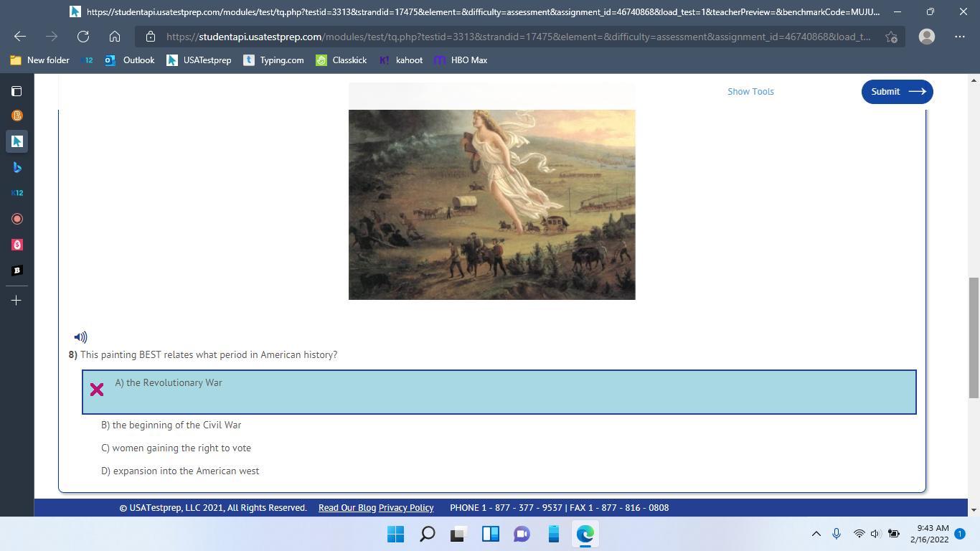The width and height of the screenshot is (980, 551).
Task: Open the K12 sidebar icon
Action: coord(17,193)
